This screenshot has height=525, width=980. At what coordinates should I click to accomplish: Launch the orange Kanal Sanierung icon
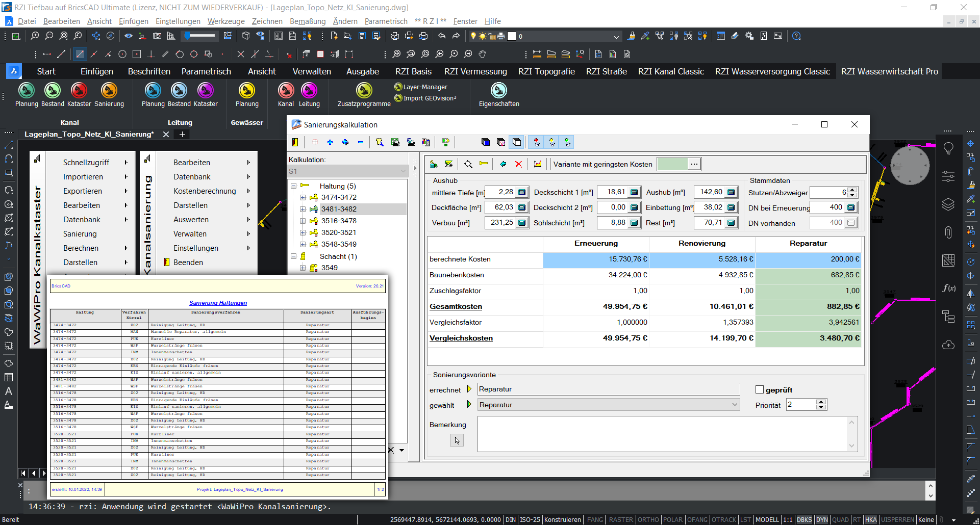[x=109, y=91]
